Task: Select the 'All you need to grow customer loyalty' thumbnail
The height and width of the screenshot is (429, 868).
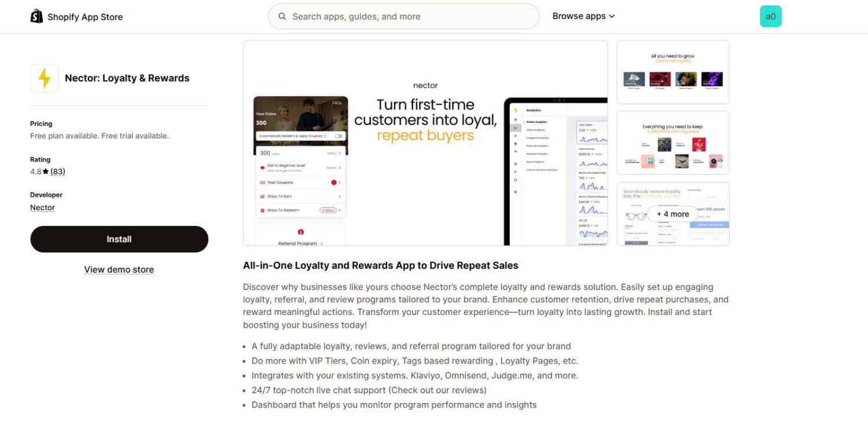Action: (673, 72)
